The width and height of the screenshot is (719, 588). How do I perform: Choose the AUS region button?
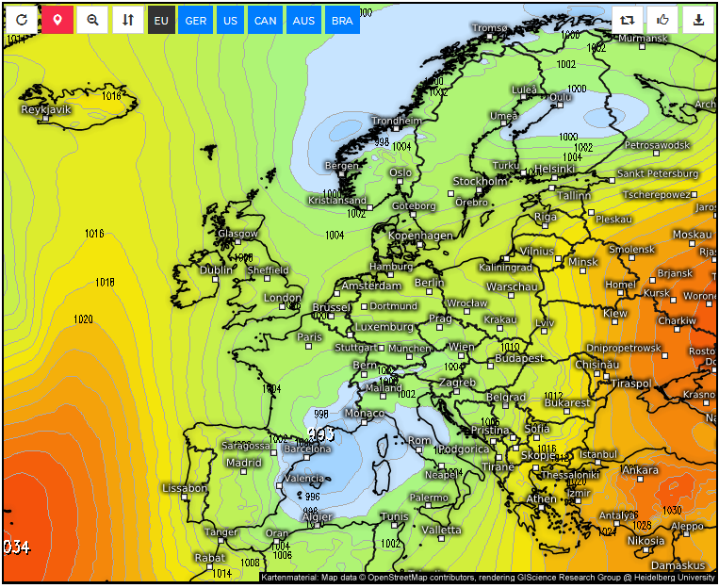(303, 21)
